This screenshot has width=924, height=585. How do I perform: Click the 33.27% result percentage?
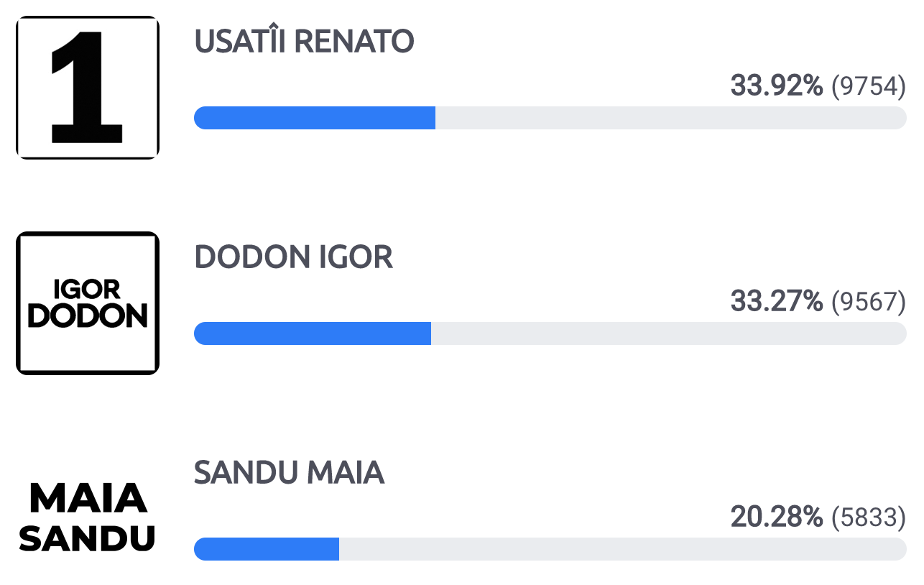click(x=777, y=302)
